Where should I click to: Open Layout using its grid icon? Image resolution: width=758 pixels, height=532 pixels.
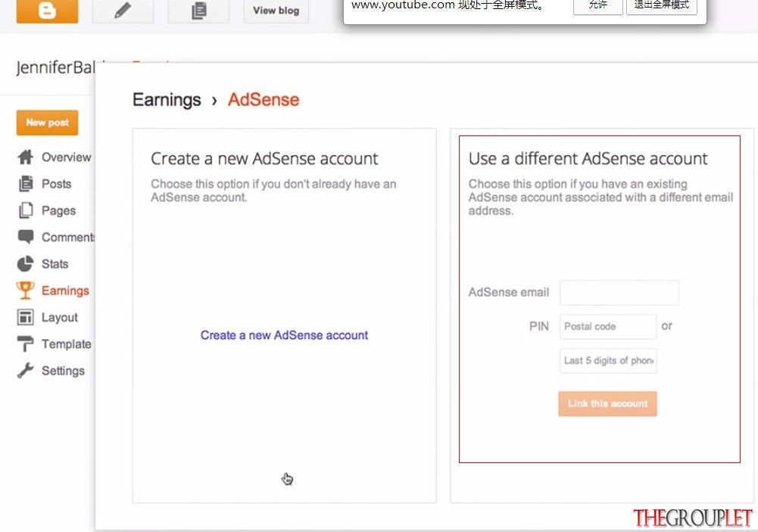point(26,317)
